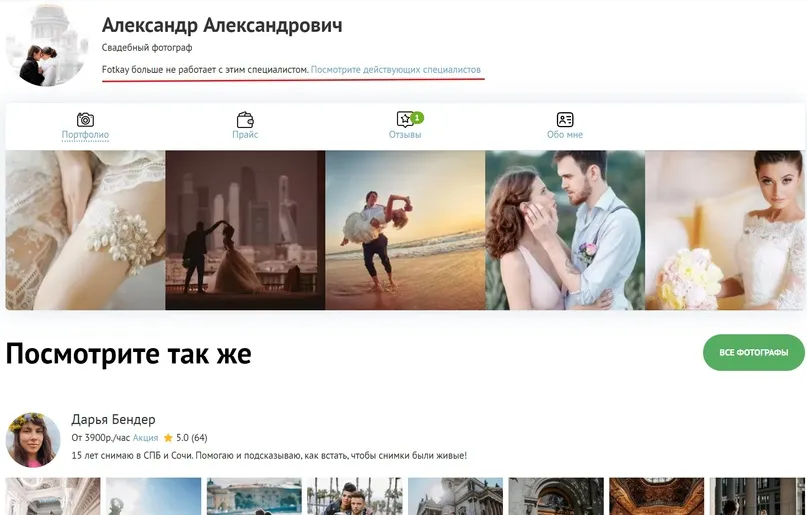Switch to the Прайс tab label
The image size is (807, 515).
245,135
